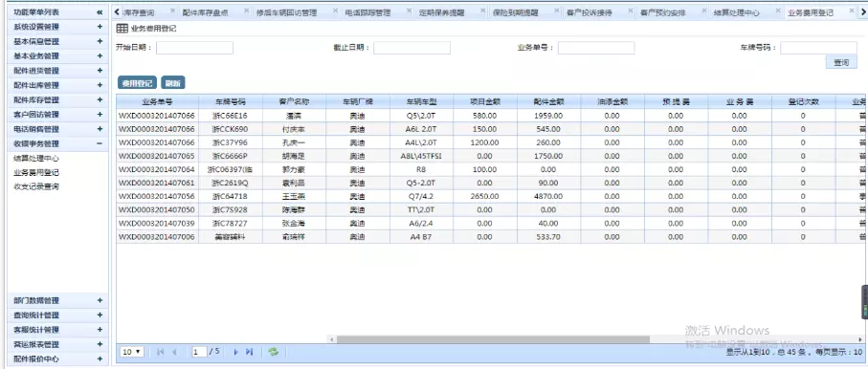
Task: Close the 结算处理中心 tab
Action: 778,11
